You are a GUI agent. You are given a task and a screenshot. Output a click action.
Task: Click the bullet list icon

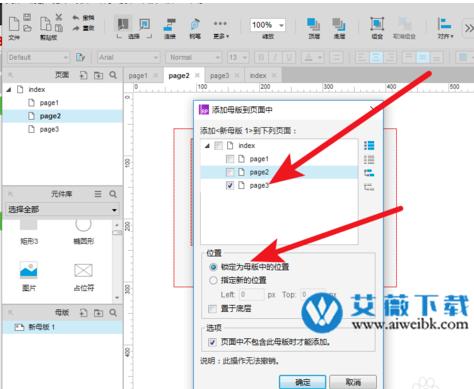coord(336,57)
